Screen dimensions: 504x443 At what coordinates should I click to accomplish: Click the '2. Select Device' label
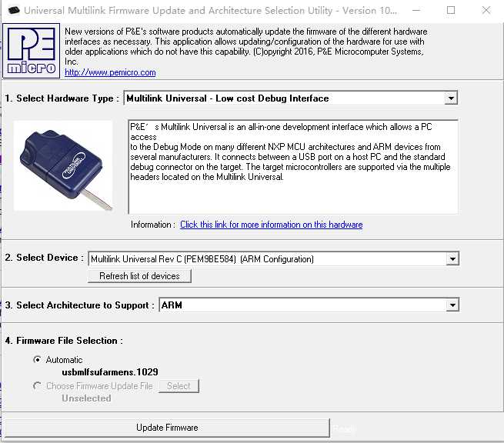[44, 258]
